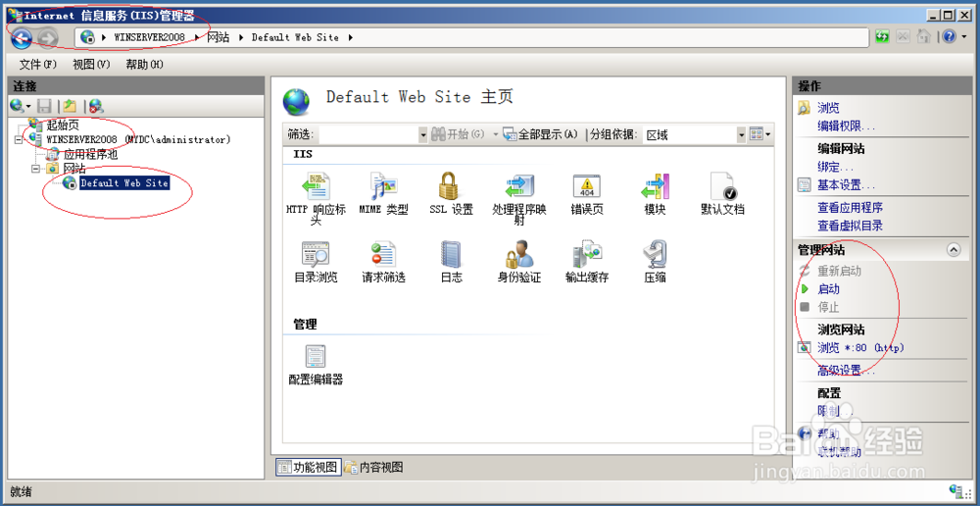Open the 输出缓存 feature icon
Screen dimensions: 980x506
587,254
